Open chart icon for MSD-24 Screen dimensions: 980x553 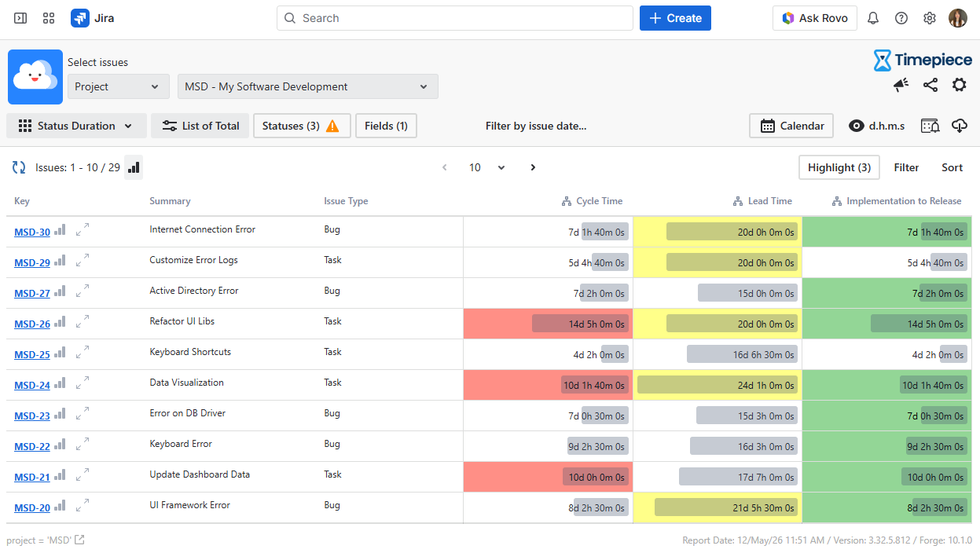click(x=61, y=383)
